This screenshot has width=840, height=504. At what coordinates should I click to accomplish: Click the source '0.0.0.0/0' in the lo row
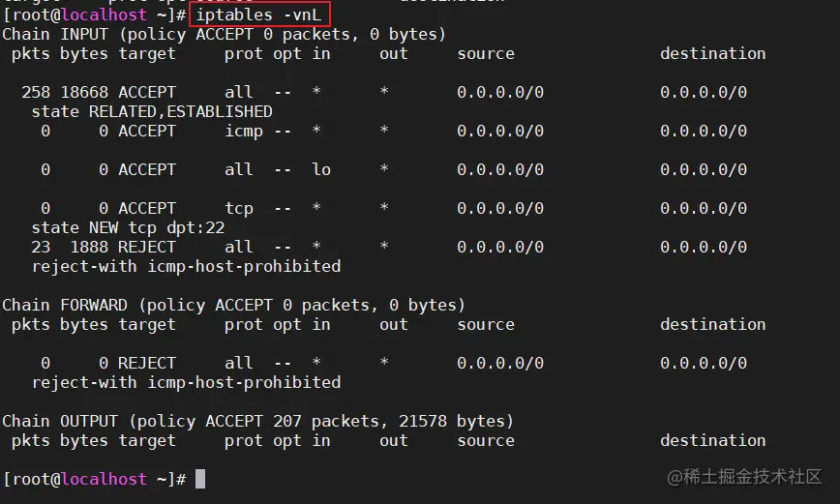point(500,170)
